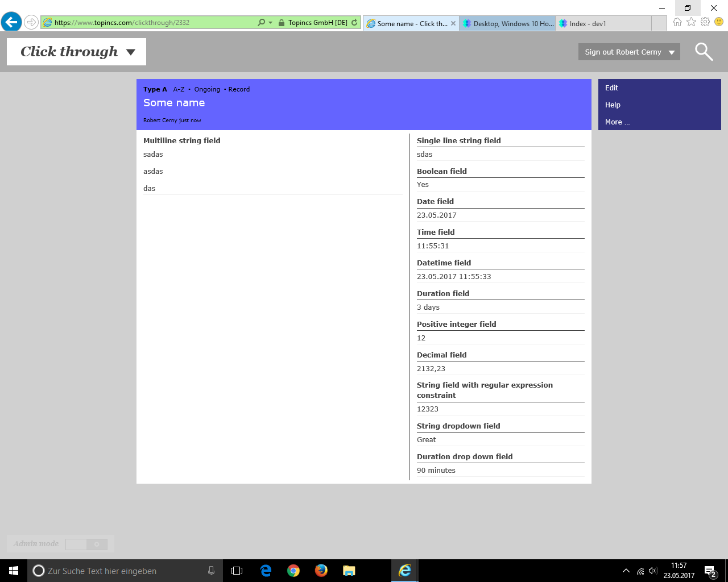Switch to the Desktop, Windows 10 tab
Screen dimensions: 728x582
(508, 24)
